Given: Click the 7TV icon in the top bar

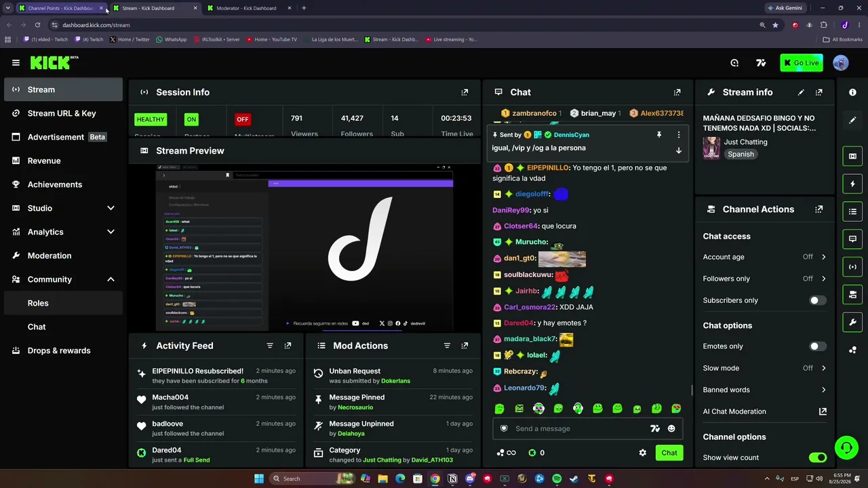Looking at the screenshot, I should point(761,63).
